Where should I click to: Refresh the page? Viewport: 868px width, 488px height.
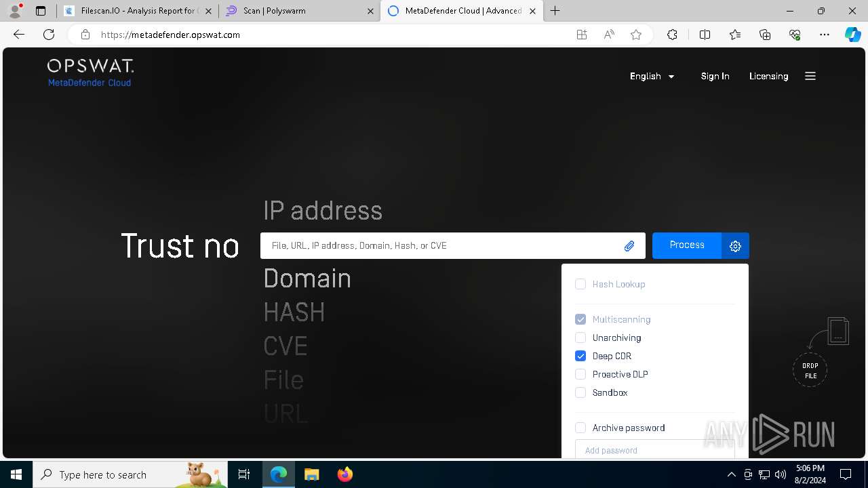click(x=49, y=35)
